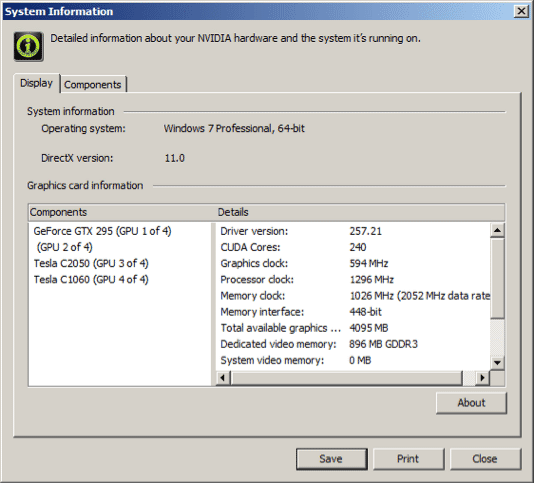
Task: Click the scroll right arrow under details
Action: tap(483, 379)
